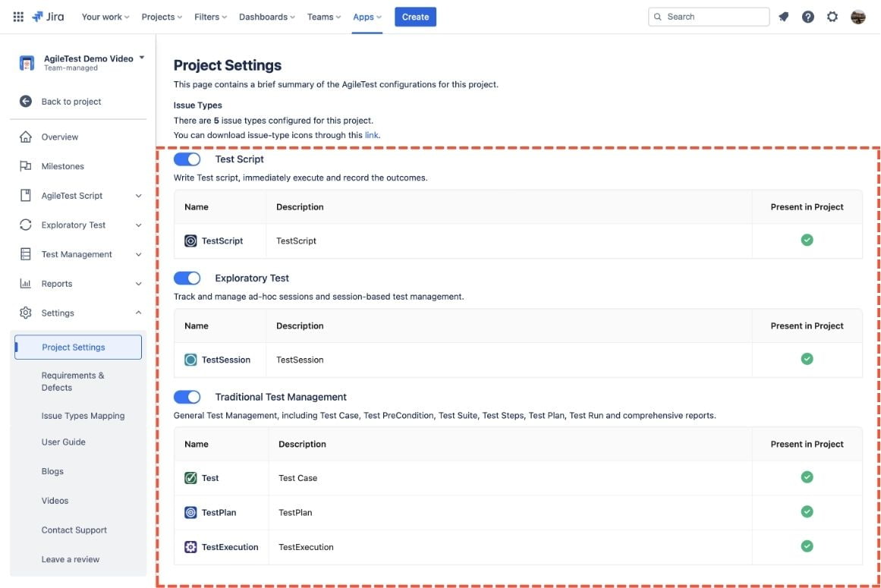Click the blue Create button
881x588 pixels.
tap(415, 17)
